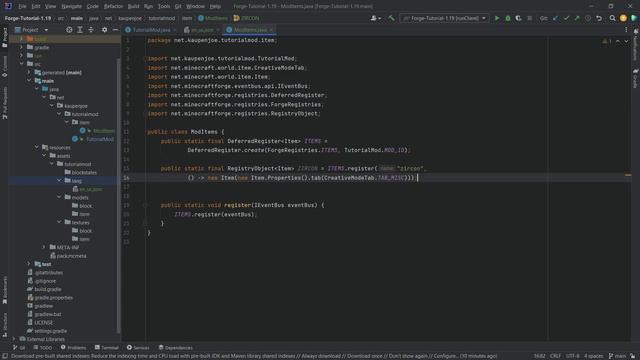The width and height of the screenshot is (640, 360).
Task: Open the run configuration dropdown
Action: (444, 18)
